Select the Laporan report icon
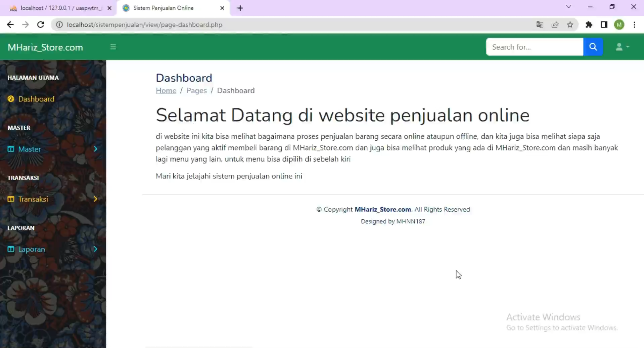 click(x=10, y=249)
